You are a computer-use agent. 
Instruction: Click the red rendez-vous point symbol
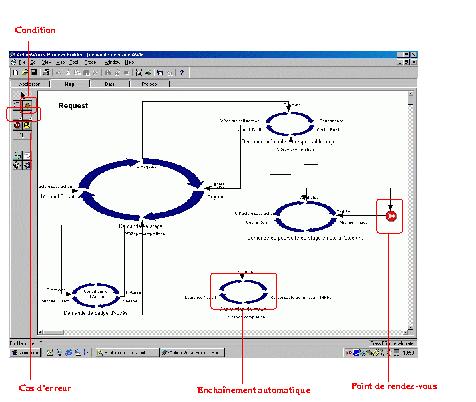[391, 216]
